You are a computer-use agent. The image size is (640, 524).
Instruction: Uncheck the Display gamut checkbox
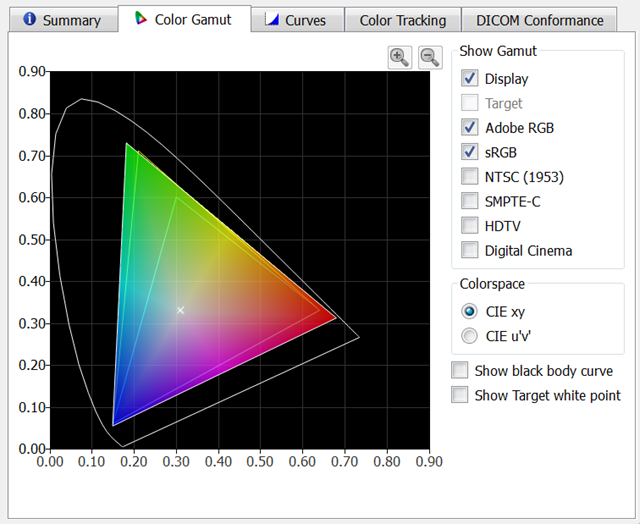(470, 78)
